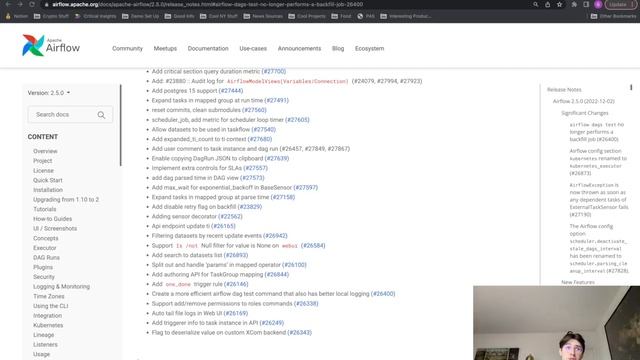Open the Critical Insights bookmark
Screen dimensions: 640x360
(x=96, y=16)
